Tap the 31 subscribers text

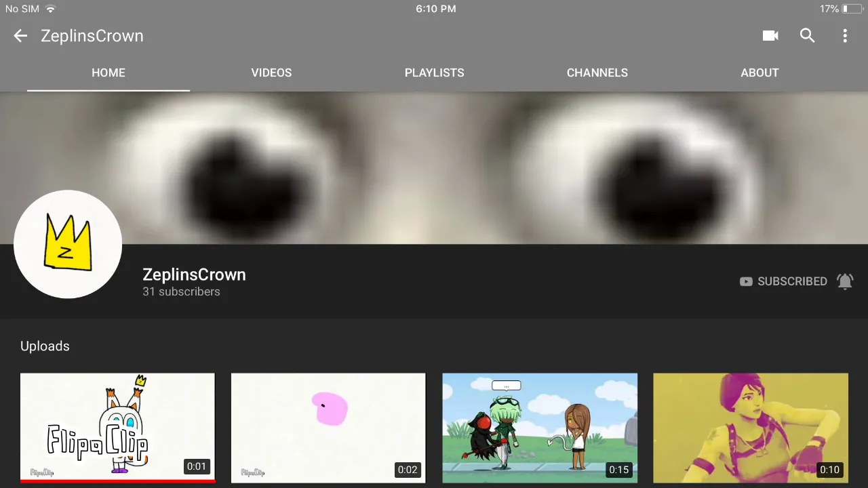181,291
